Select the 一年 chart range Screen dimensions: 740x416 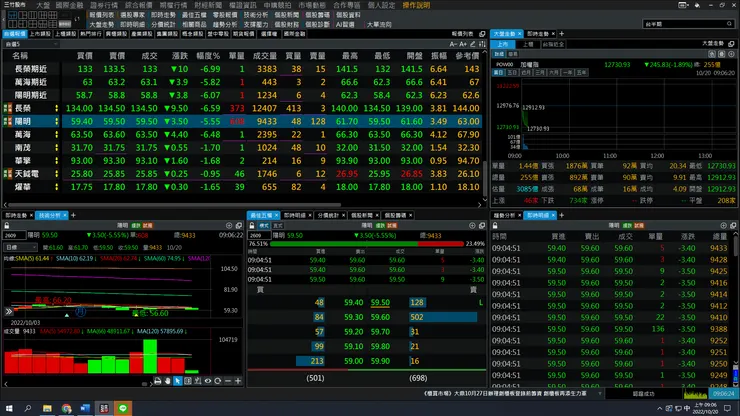pos(568,73)
